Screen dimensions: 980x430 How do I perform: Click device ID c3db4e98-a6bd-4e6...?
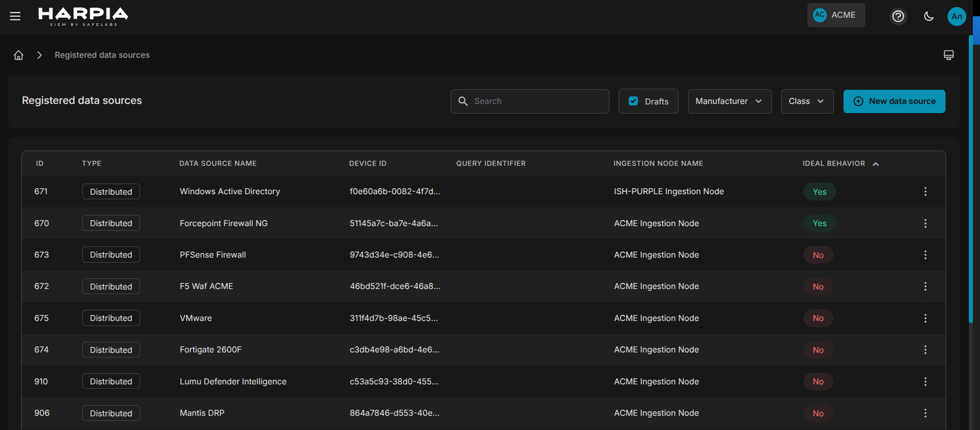point(394,349)
